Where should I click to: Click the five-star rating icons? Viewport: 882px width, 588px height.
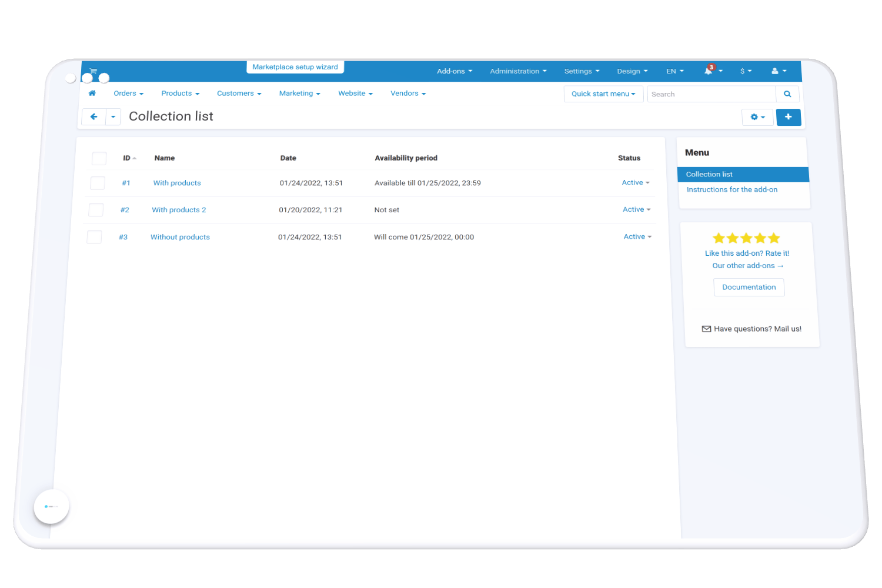pos(746,238)
